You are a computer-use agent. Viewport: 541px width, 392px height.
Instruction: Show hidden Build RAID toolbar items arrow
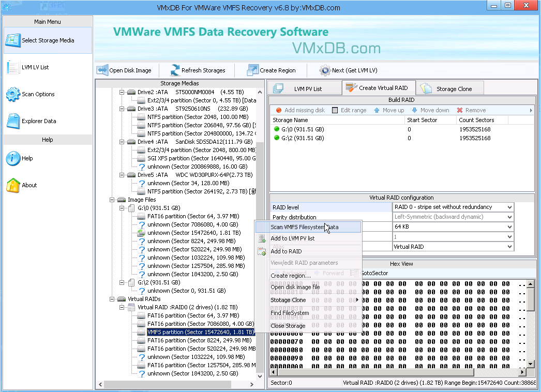pos(531,110)
